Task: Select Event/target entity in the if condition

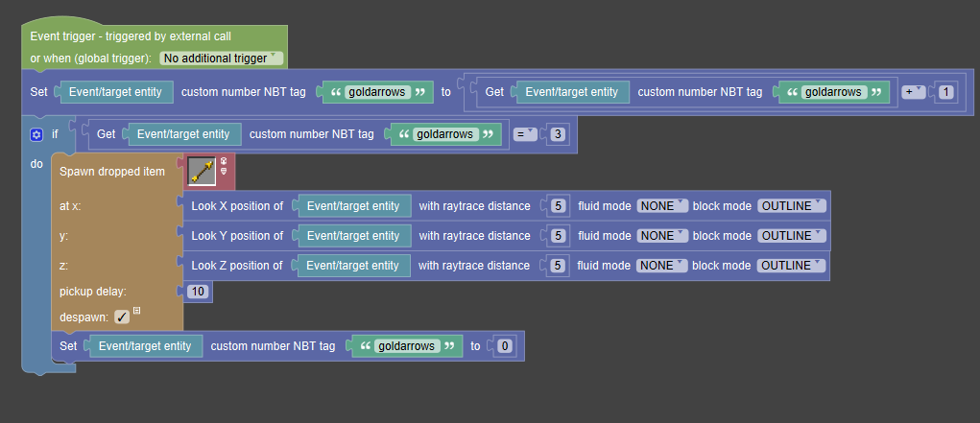Action: pos(183,133)
